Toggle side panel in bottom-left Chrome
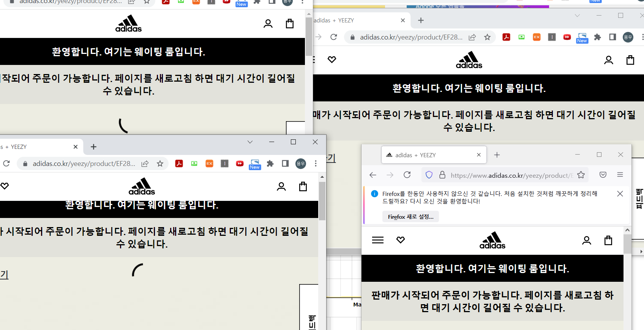This screenshot has width=644, height=330. (285, 163)
